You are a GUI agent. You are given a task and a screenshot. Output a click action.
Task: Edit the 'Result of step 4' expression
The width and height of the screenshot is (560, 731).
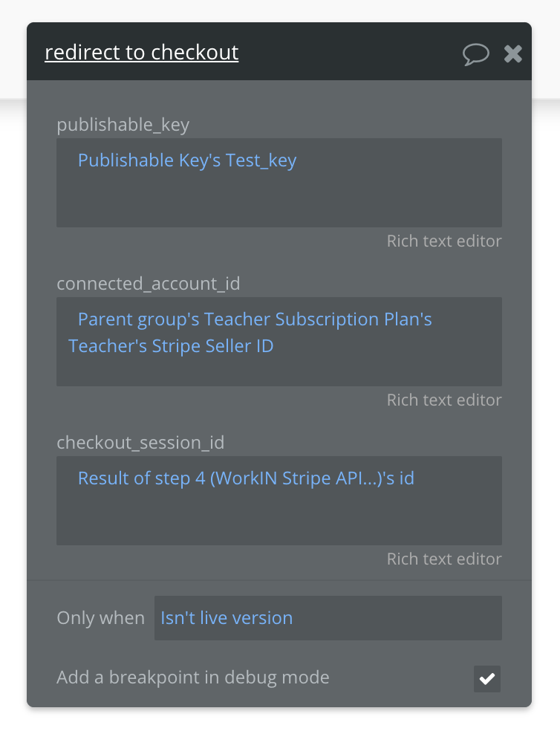[x=246, y=478]
